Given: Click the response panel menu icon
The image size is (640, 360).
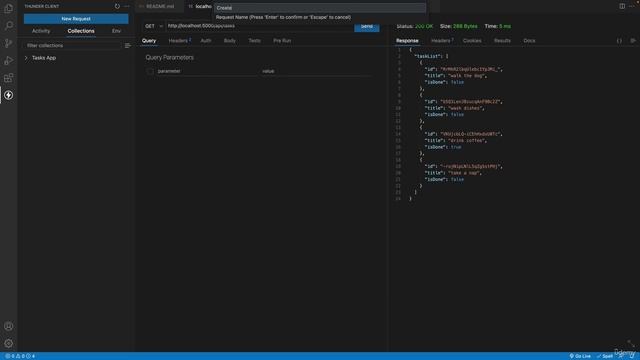Looking at the screenshot, I should click(x=633, y=41).
